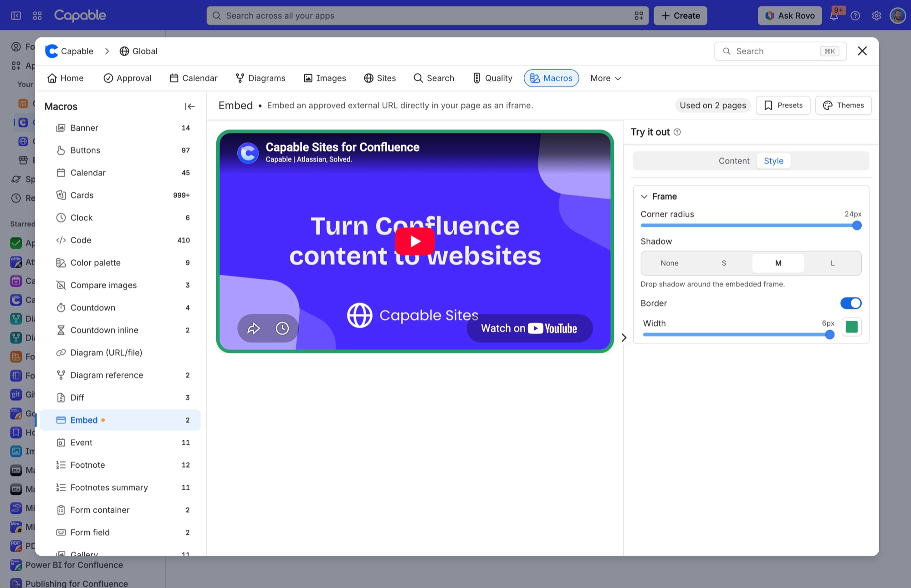Screen dimensions: 911x588
Task: Click the Try it out help icon
Action: [x=677, y=132]
